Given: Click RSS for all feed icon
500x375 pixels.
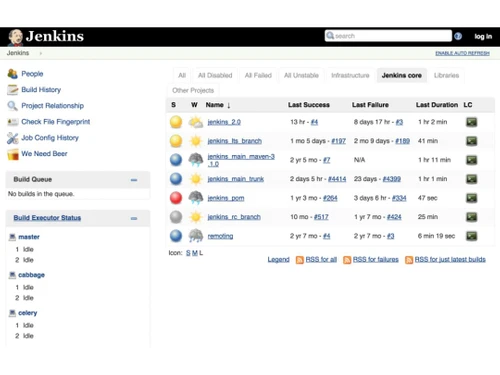Looking at the screenshot, I should click(300, 260).
